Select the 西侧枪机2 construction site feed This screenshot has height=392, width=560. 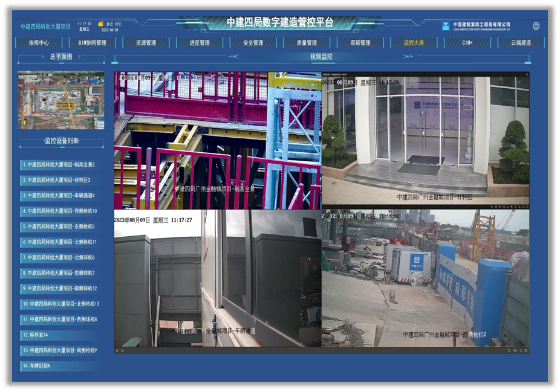point(425,278)
